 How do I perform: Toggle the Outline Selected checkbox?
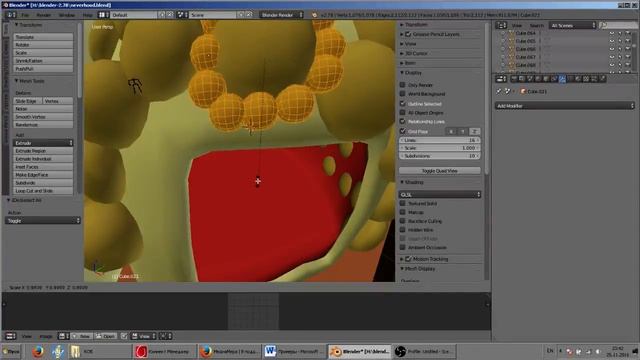point(402,104)
